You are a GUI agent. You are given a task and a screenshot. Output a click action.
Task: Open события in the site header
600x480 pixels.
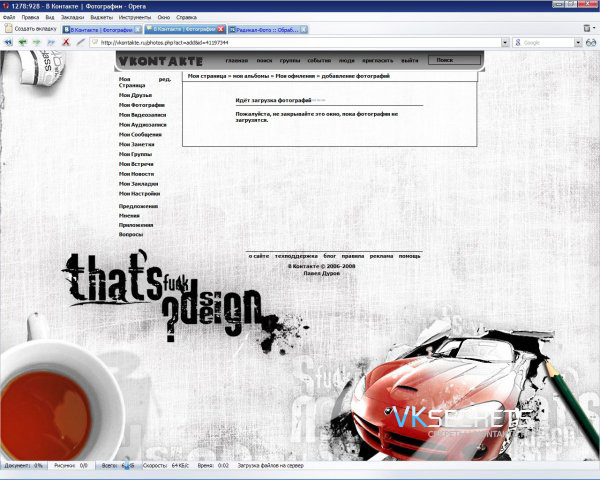click(319, 60)
